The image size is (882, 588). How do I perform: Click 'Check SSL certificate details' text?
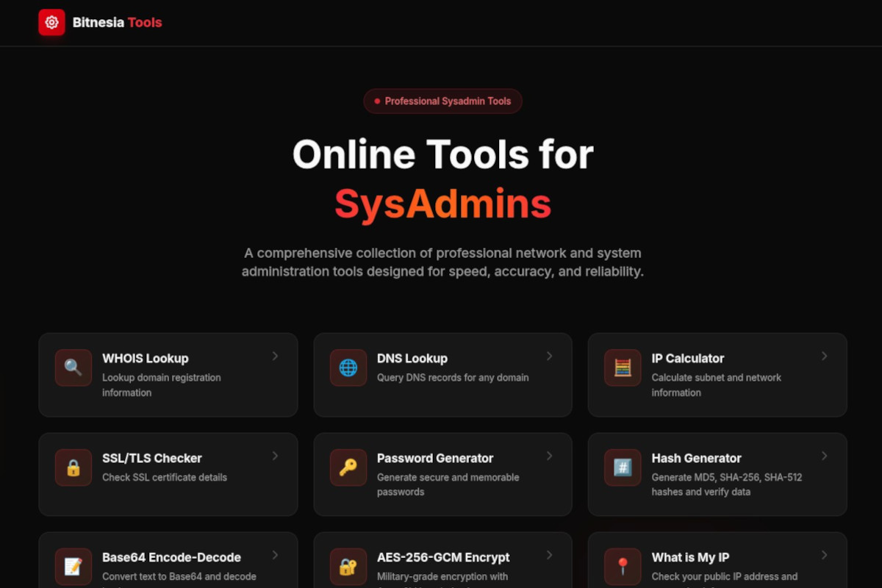(165, 478)
